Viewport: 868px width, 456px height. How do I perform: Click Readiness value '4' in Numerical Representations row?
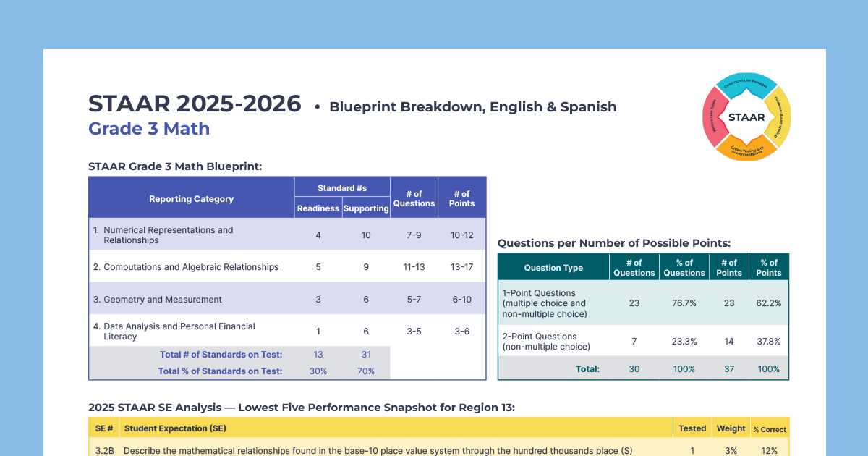(318, 235)
